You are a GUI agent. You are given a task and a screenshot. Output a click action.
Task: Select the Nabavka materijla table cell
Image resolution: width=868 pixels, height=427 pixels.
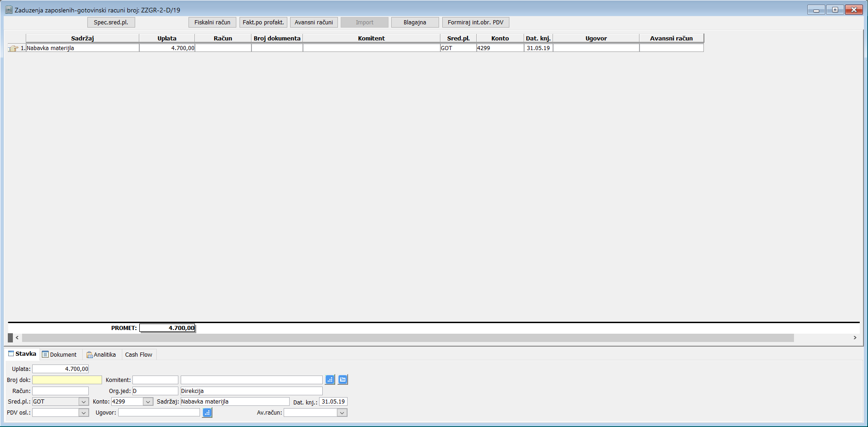pos(83,48)
